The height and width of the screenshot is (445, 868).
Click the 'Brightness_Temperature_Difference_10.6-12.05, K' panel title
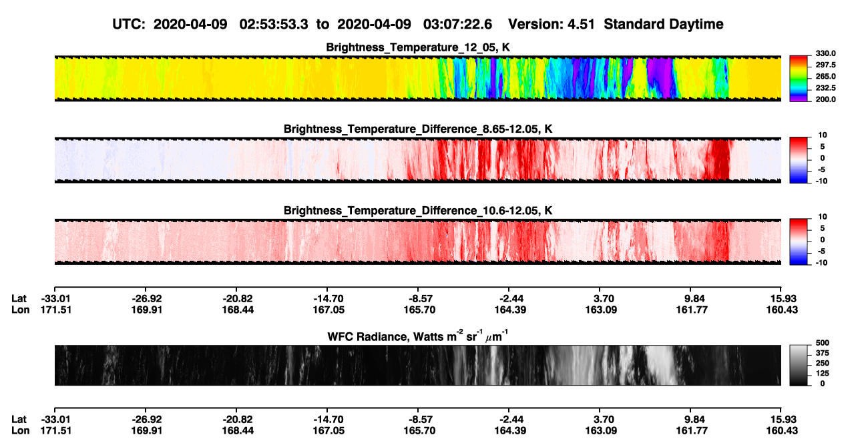[x=417, y=211]
